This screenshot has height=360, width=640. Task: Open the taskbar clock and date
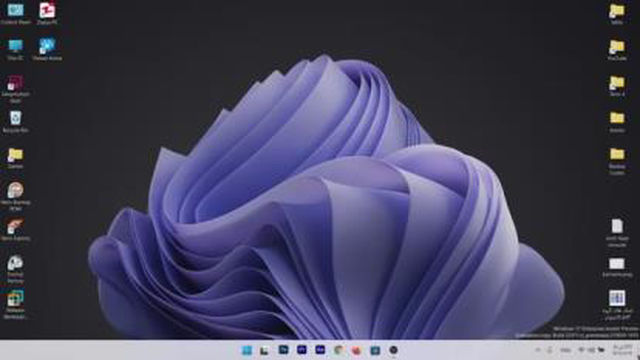(x=623, y=350)
